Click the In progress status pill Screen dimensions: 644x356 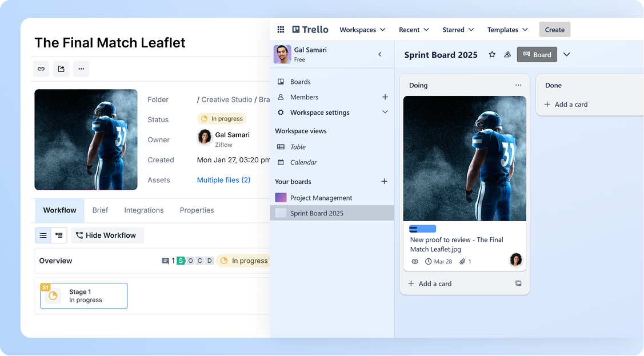coord(222,119)
